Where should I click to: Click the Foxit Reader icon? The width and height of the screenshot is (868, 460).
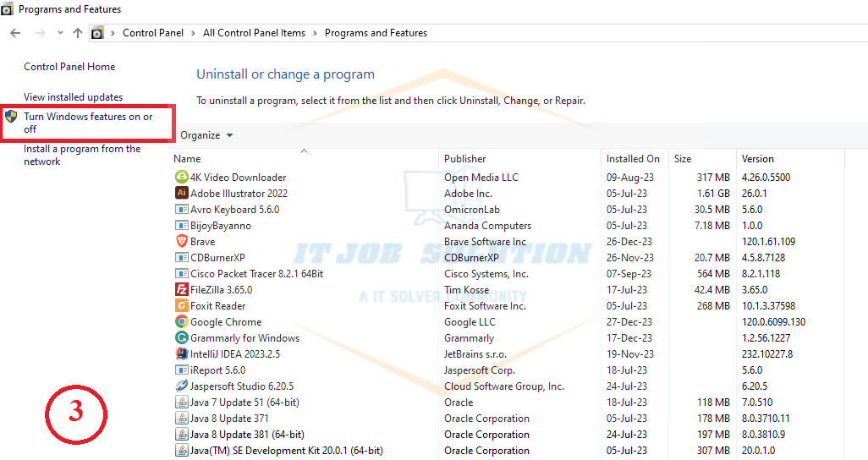pyautogui.click(x=181, y=306)
